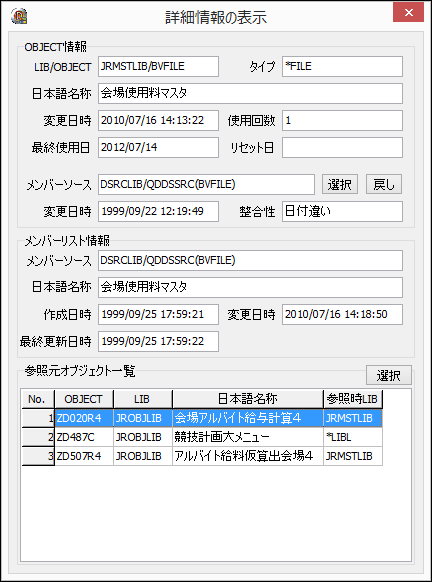Viewport: 432px width, 582px height.
Task: Click the 選択 button beside メンバーソース
Action: pyautogui.click(x=340, y=184)
